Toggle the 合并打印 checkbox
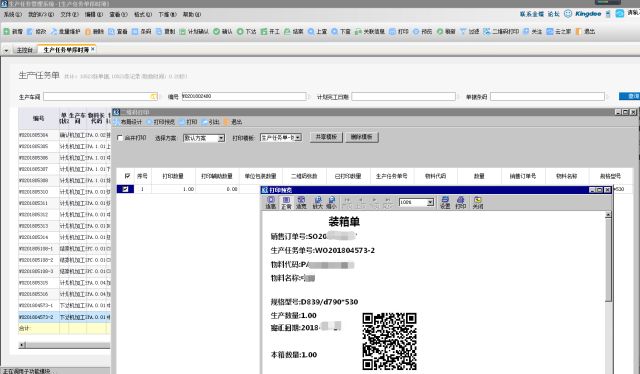The height and width of the screenshot is (374, 640). click(120, 138)
